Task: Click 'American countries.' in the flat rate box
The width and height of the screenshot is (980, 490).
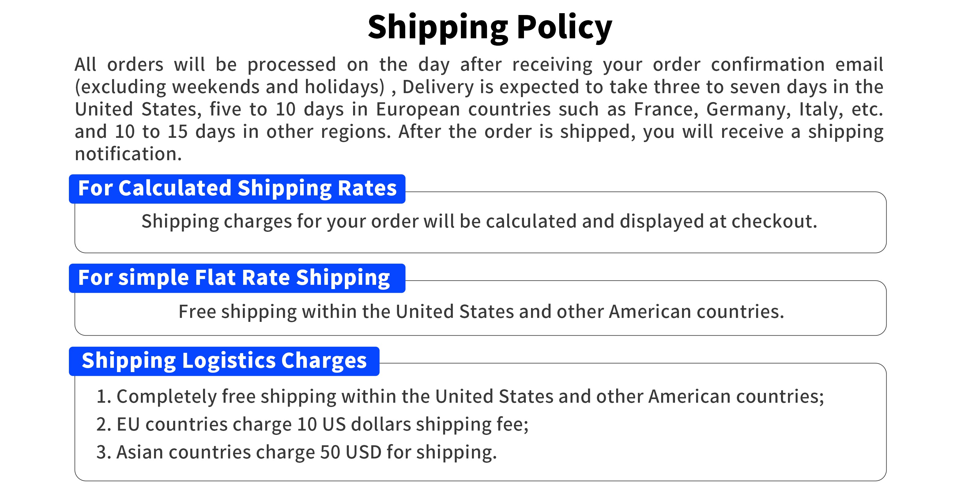Action: point(697,312)
